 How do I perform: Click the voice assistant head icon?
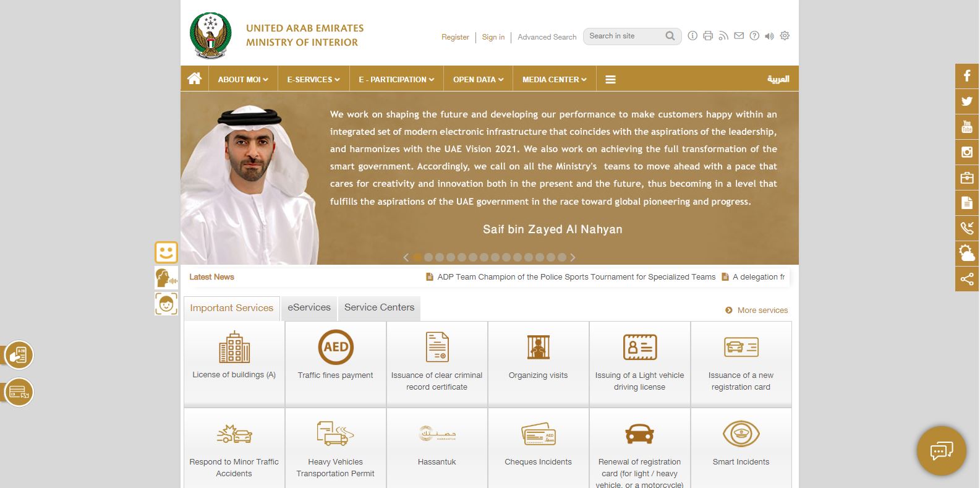tap(166, 278)
